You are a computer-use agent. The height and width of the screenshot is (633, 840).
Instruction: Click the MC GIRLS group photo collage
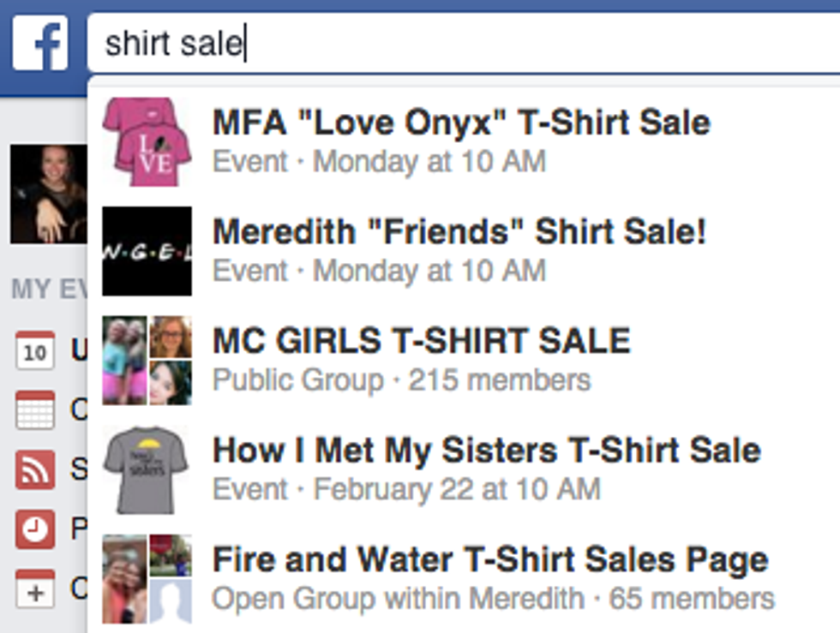tap(147, 360)
